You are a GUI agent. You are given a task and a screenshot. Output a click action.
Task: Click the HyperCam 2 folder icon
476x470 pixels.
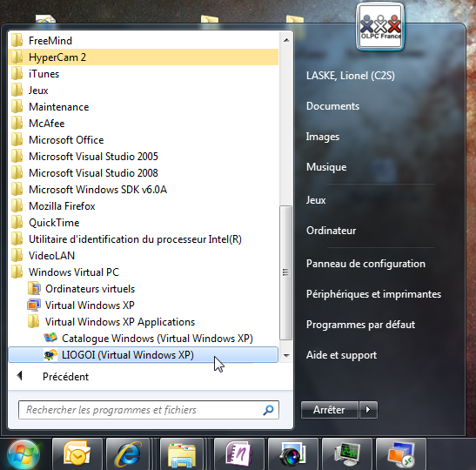(x=17, y=57)
